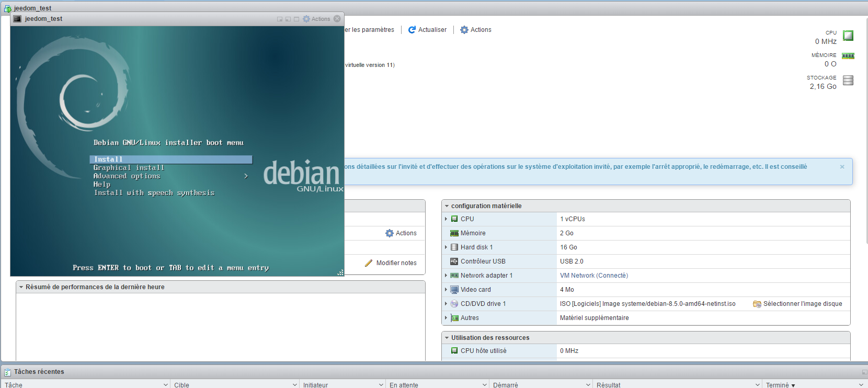
Task: Expand the CD/DVD drive 1 row
Action: click(446, 304)
